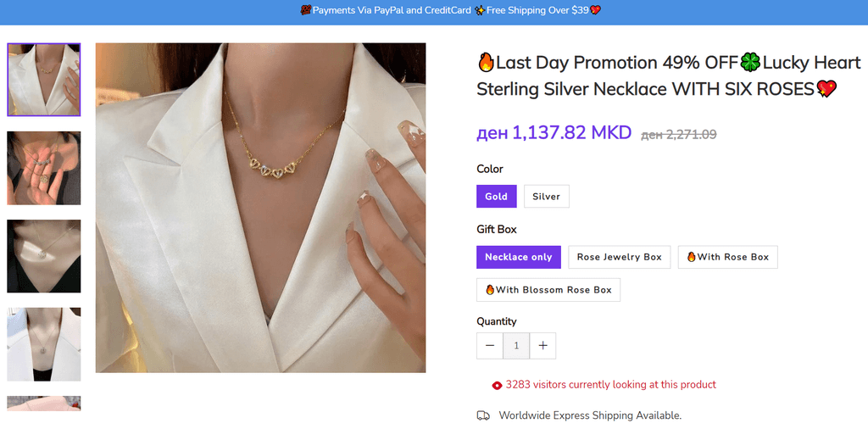Screen dimensions: 868x429
Task: Increase quantity with the plus icon
Action: [542, 346]
